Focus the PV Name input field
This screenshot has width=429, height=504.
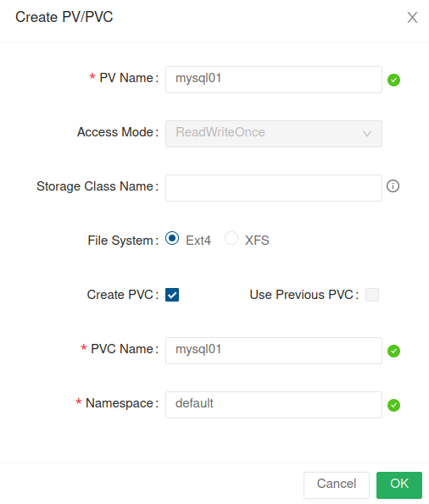[274, 80]
